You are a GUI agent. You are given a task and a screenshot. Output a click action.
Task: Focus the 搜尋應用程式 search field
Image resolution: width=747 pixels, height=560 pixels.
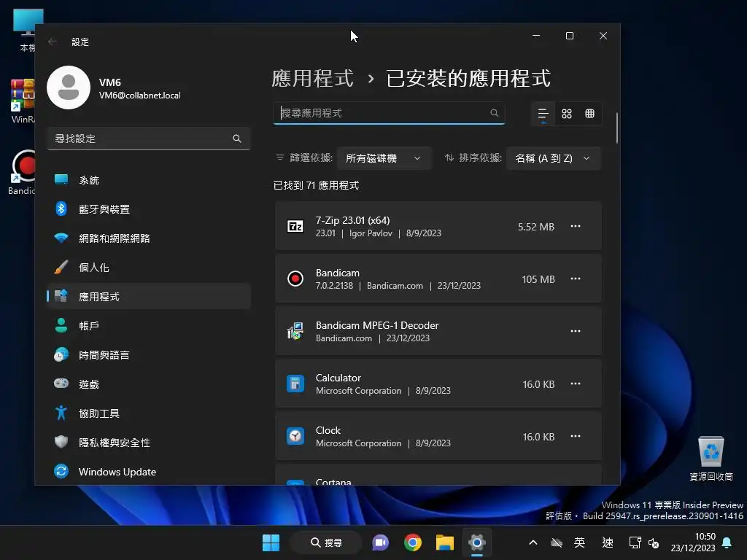pyautogui.click(x=389, y=113)
